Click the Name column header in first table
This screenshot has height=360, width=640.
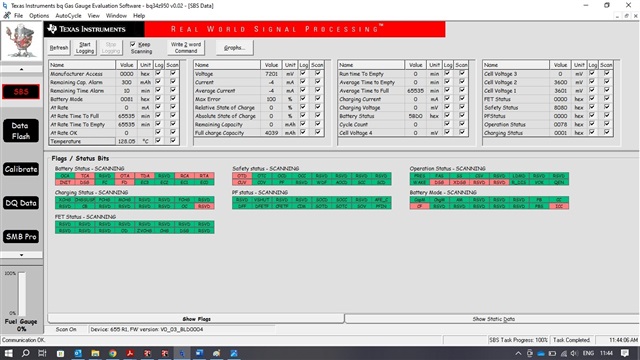[x=82, y=65]
